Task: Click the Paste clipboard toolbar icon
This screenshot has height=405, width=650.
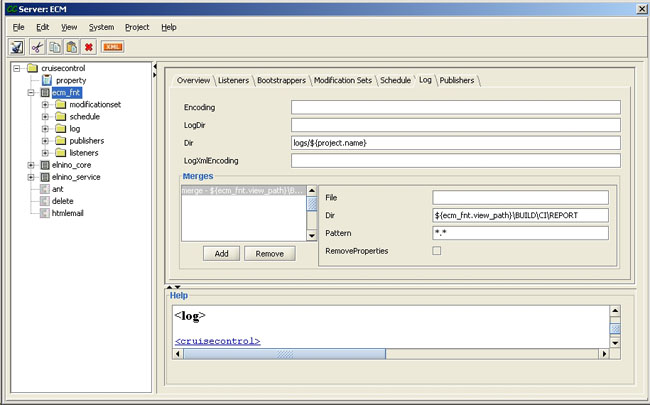Action: pyautogui.click(x=71, y=47)
